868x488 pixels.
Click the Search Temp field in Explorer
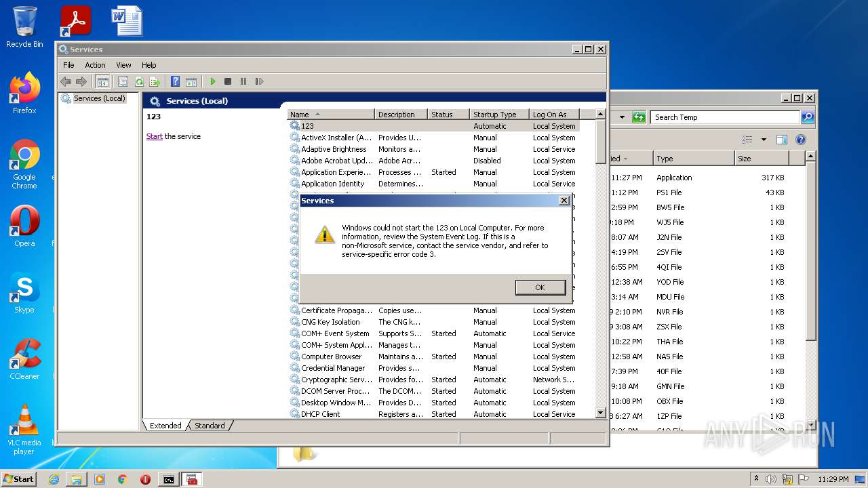(x=724, y=117)
